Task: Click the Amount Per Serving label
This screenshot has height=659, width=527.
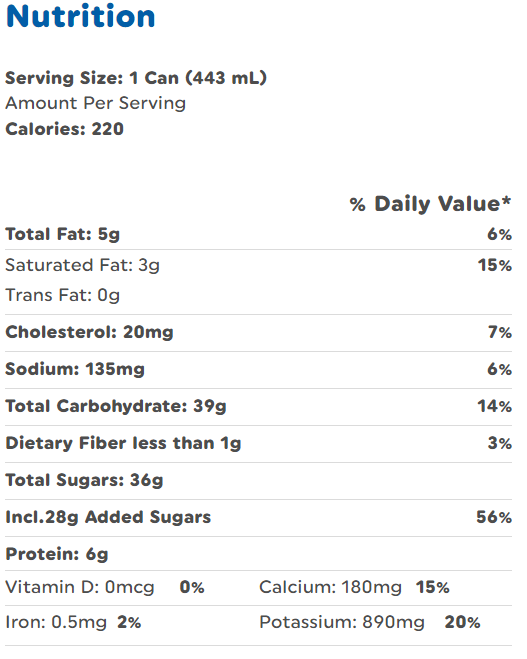Action: pyautogui.click(x=95, y=103)
